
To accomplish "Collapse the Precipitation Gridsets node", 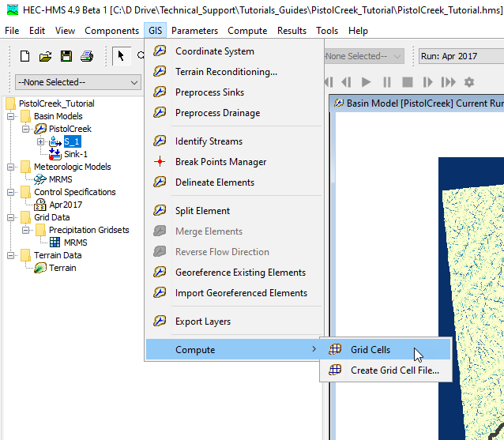I will 26,230.
